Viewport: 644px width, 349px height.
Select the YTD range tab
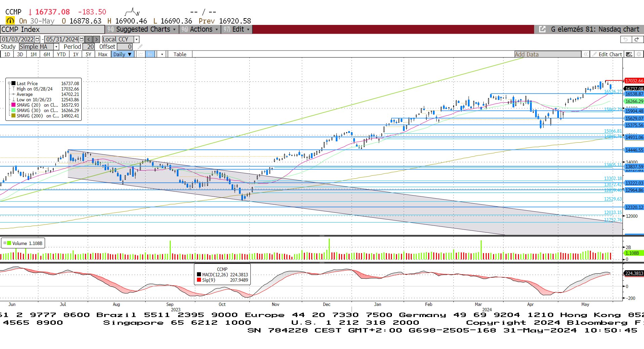tap(61, 54)
